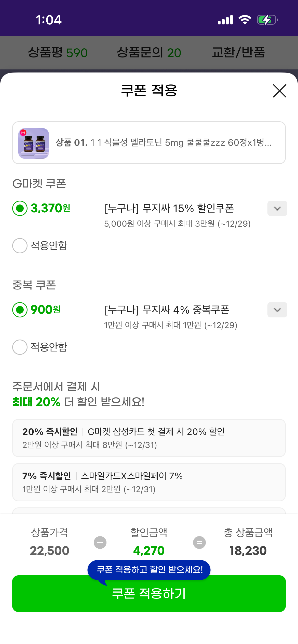This screenshot has height=644, width=298.
Task: Tap the cellular signal strength icon
Action: 225,20
